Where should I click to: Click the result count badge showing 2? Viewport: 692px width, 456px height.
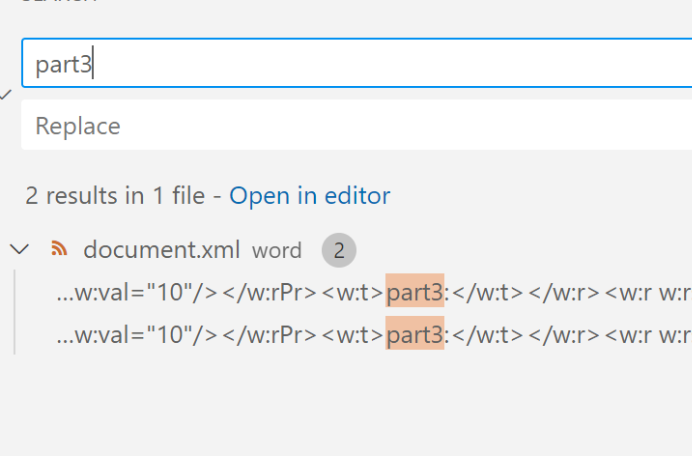tap(339, 251)
